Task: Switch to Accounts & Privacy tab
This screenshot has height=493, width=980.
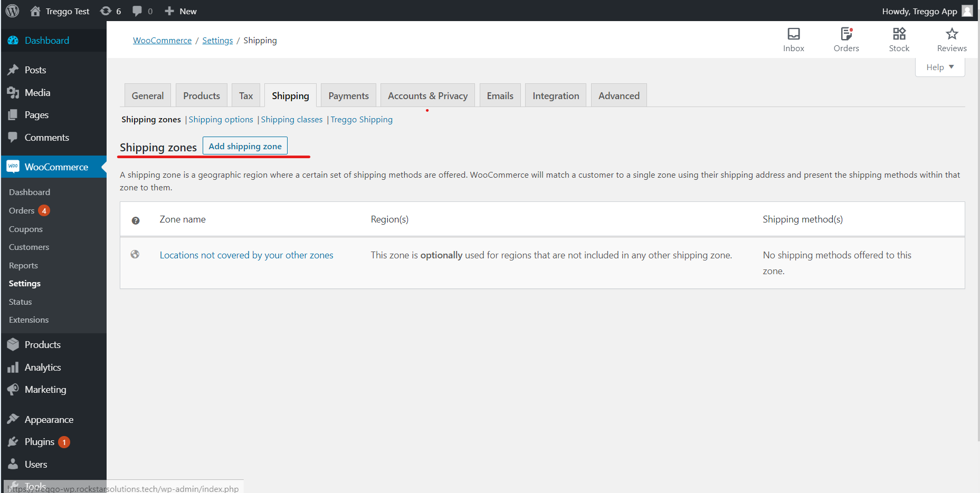Action: (427, 95)
